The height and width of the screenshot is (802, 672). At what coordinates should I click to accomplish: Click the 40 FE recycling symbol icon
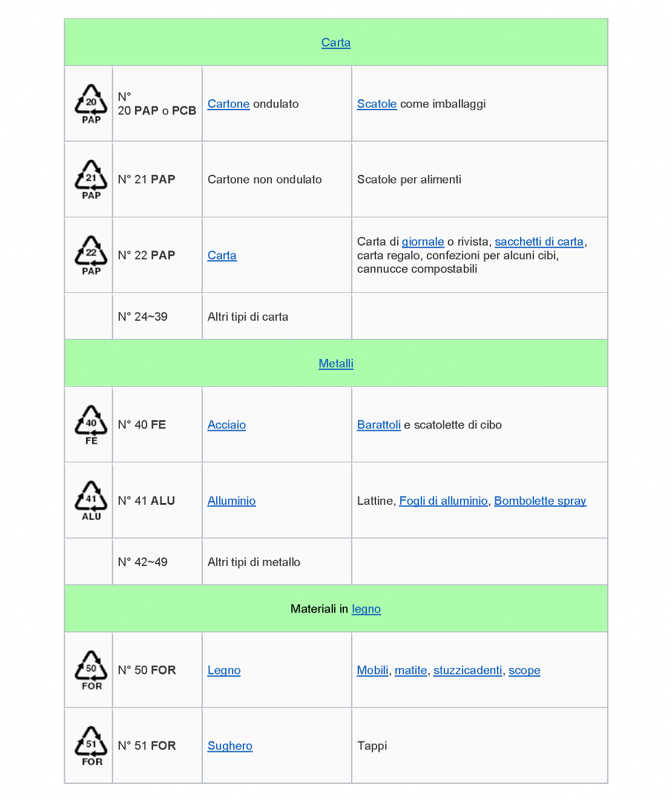(91, 424)
